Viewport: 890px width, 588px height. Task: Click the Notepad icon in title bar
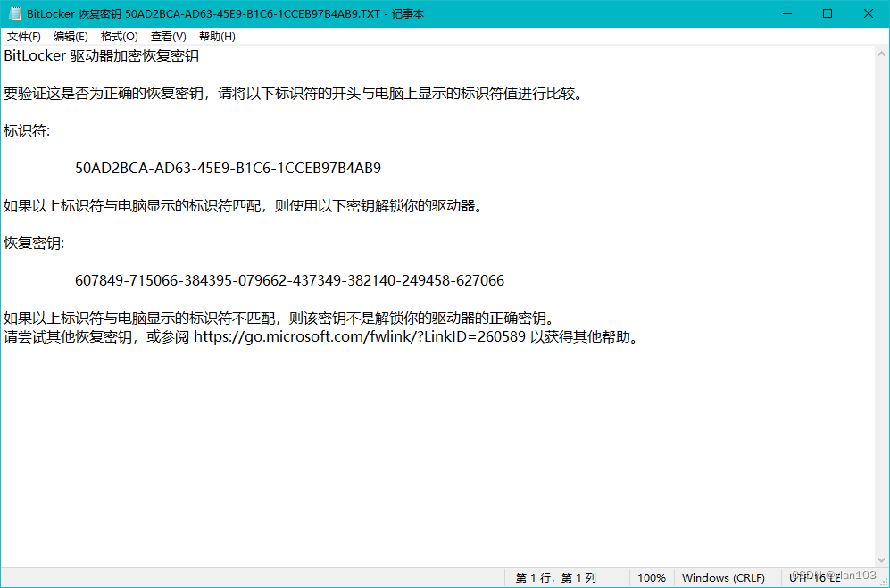click(15, 13)
